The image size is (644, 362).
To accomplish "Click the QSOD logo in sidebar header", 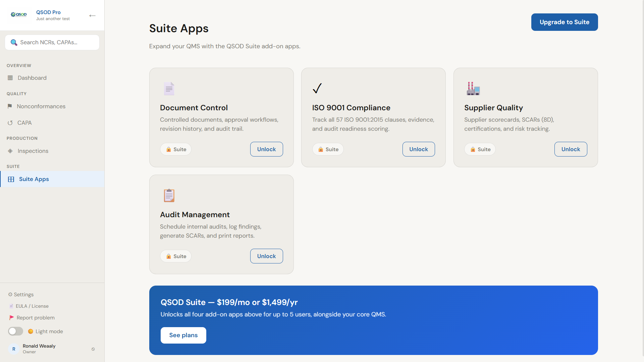I will tap(19, 14).
